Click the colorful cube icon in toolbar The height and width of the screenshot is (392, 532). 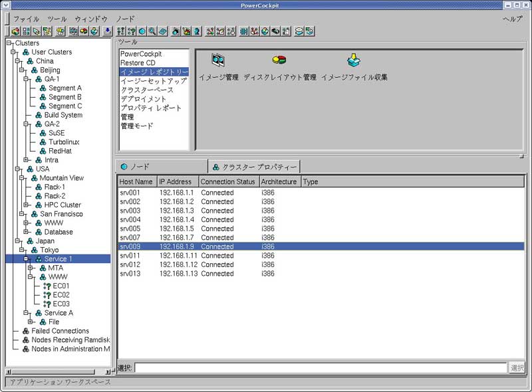click(x=15, y=31)
